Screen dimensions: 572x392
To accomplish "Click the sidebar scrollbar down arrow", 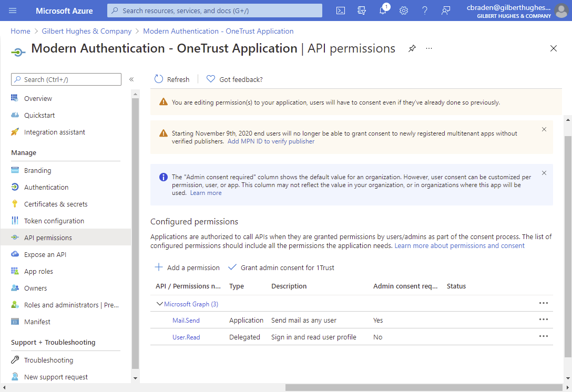I will coord(135,378).
